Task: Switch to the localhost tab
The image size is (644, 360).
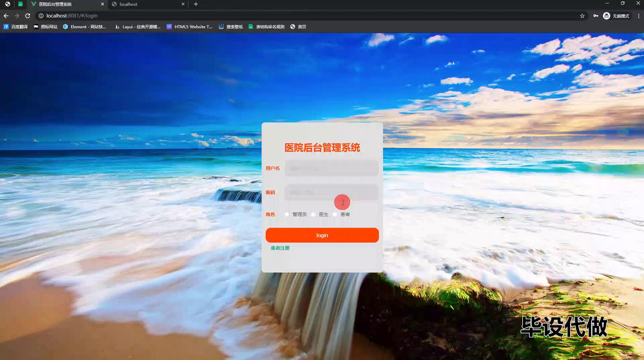Action: coord(148,4)
